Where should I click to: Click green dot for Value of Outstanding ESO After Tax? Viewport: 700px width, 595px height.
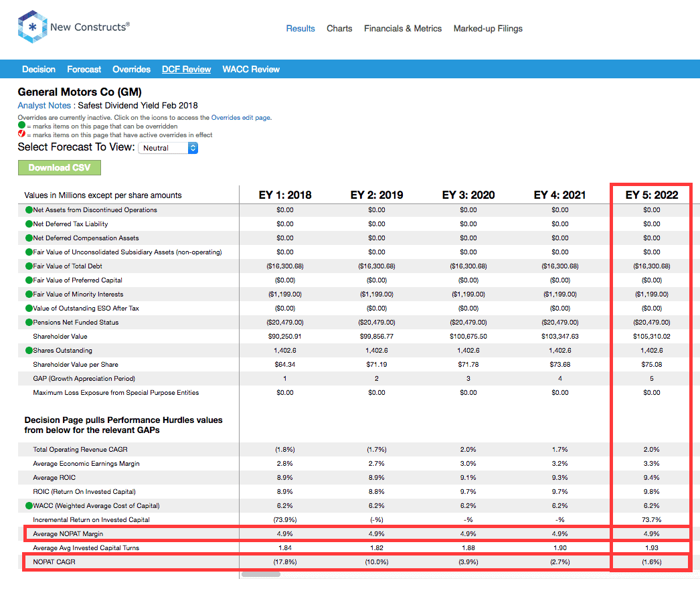pos(29,309)
